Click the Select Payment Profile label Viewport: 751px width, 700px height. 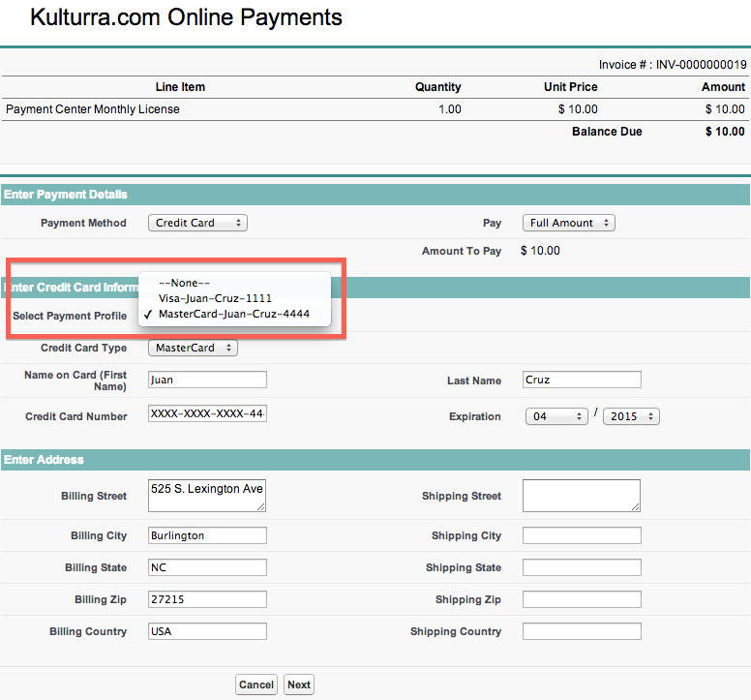[x=70, y=316]
